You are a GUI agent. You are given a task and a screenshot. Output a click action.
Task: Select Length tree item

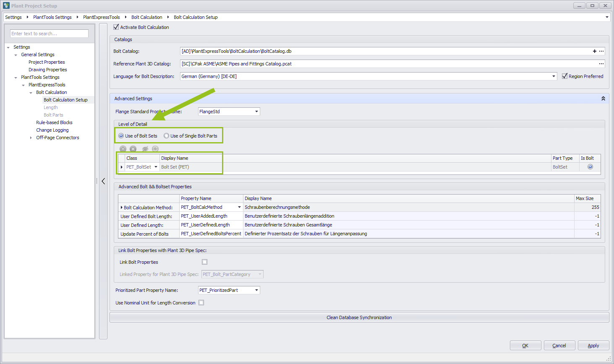[x=51, y=107]
